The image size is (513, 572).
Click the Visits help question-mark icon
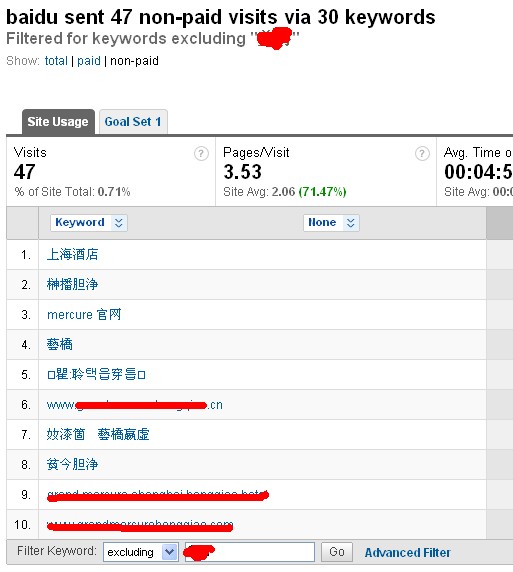coord(201,154)
